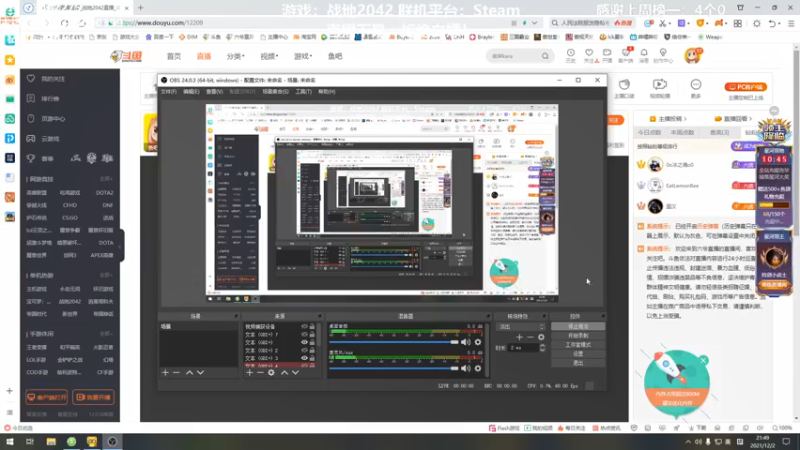Image resolution: width=800 pixels, height=450 pixels.
Task: Open the scene transition type dropdown
Action: pos(521,327)
